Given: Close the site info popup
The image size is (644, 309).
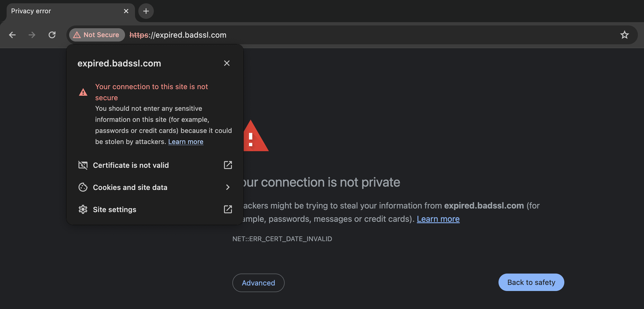Looking at the screenshot, I should point(227,63).
